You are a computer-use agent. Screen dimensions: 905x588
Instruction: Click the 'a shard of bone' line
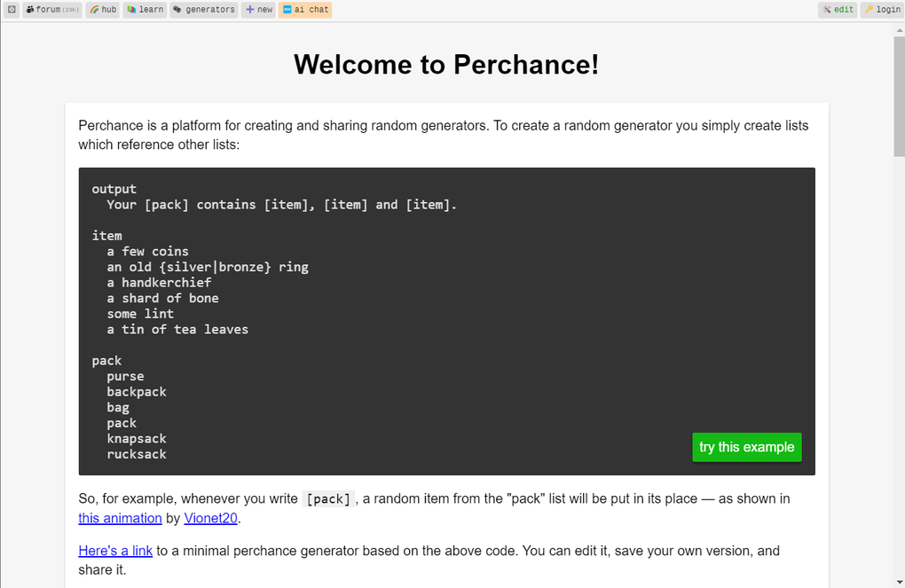click(162, 298)
